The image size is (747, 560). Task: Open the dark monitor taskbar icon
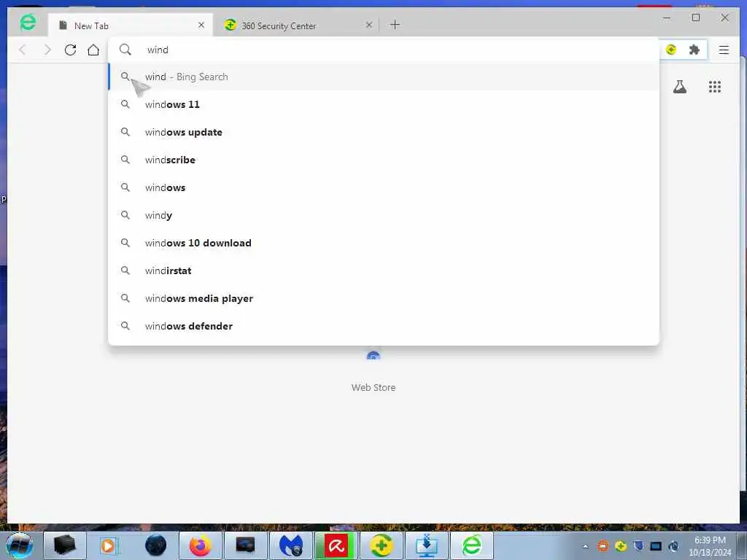pos(245,545)
